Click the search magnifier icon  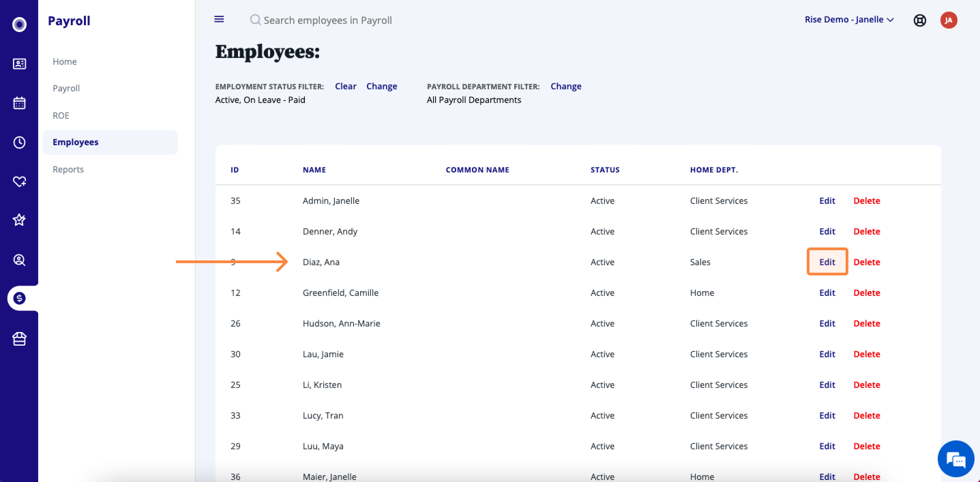(x=255, y=20)
